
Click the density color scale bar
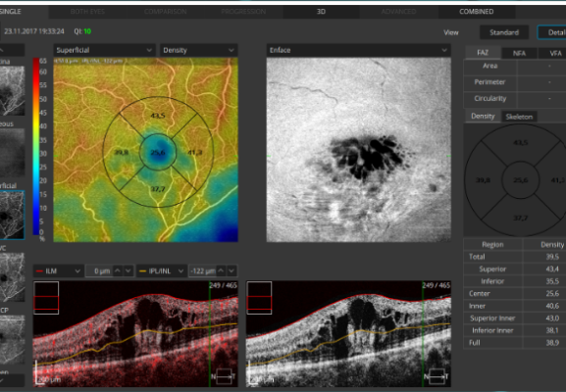tap(36, 146)
